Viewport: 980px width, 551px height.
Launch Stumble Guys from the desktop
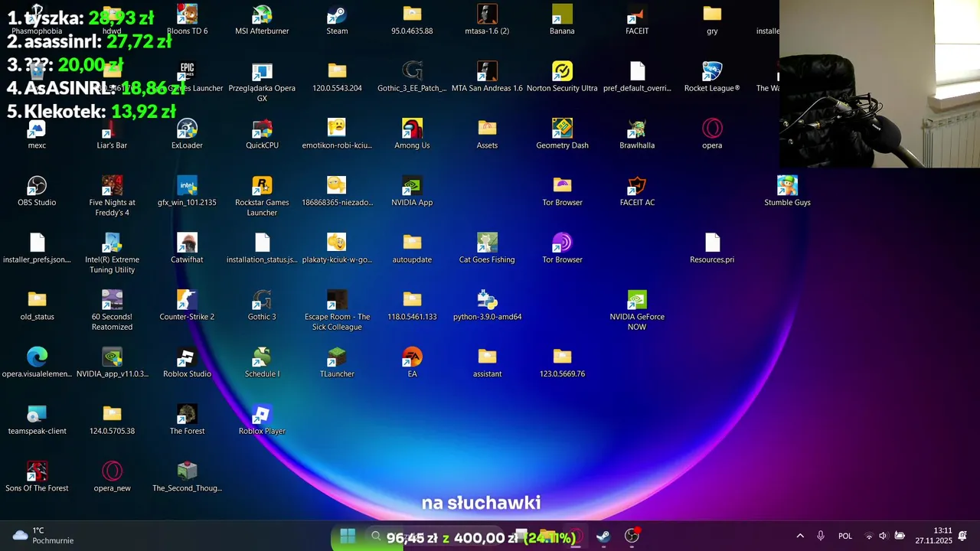click(787, 191)
